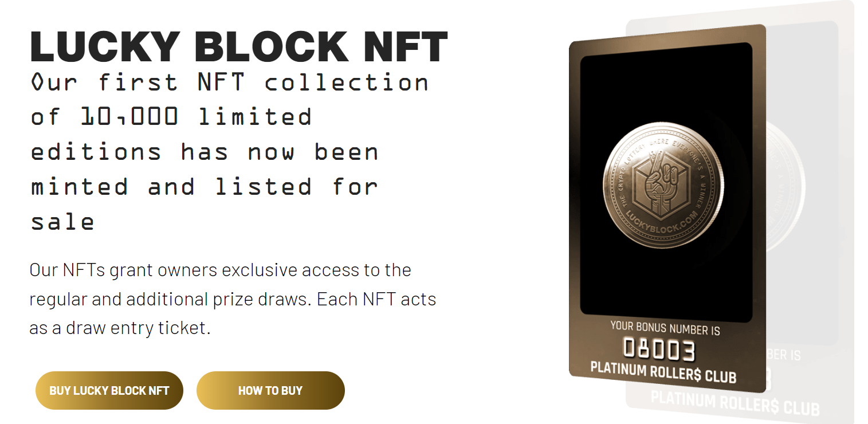
Task: Click the bonus number 08003
Action: (x=659, y=350)
